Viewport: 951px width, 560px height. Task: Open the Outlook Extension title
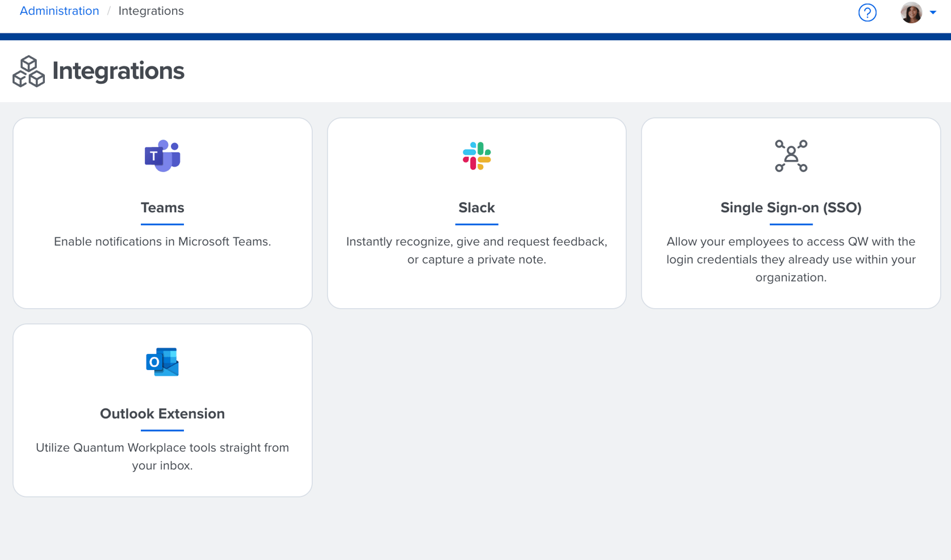pos(162,414)
